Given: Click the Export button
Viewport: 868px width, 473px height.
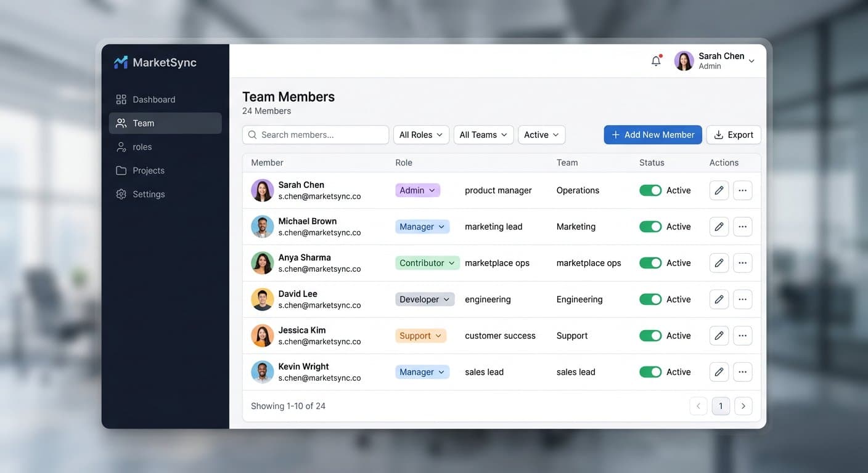Looking at the screenshot, I should click(x=734, y=135).
